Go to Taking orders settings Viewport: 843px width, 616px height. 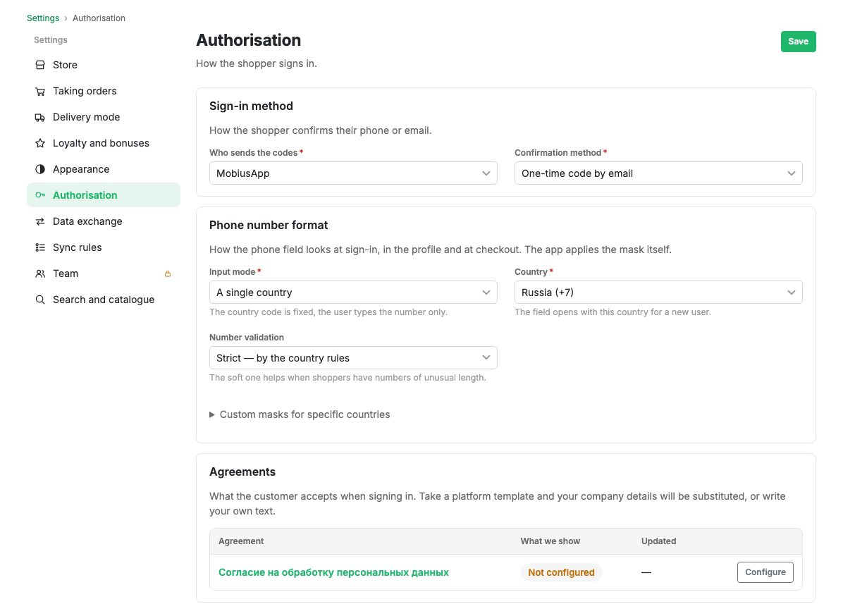pyautogui.click(x=104, y=92)
